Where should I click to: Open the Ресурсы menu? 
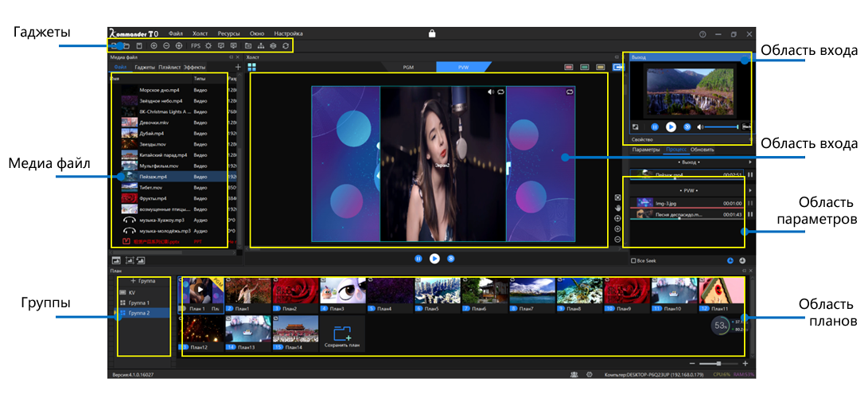(x=228, y=33)
